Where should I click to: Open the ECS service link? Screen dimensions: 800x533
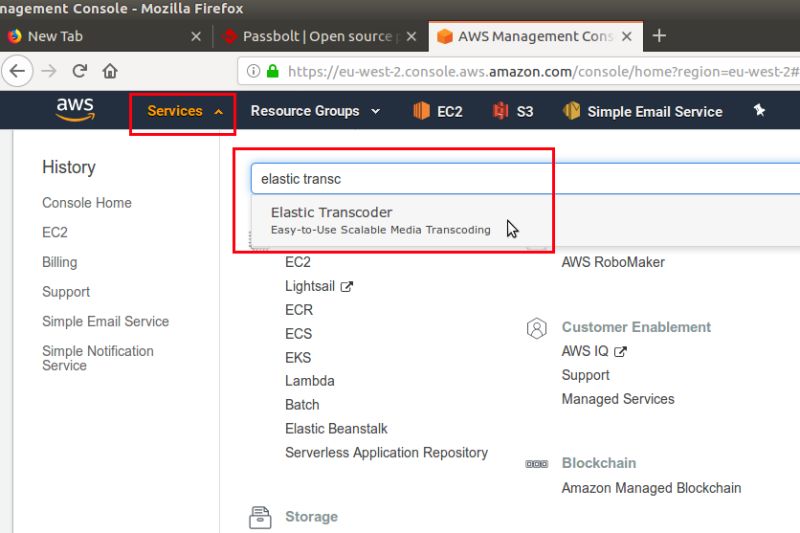tap(298, 334)
